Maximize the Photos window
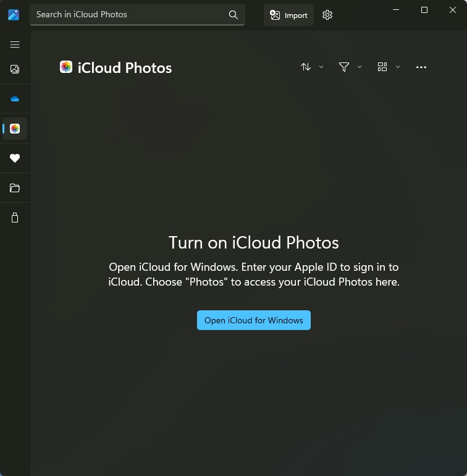 click(424, 10)
